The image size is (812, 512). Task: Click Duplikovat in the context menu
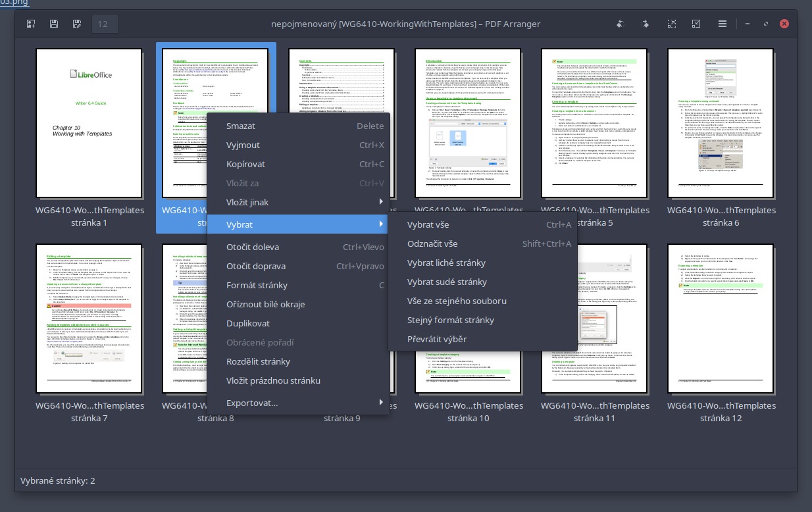tap(299, 323)
